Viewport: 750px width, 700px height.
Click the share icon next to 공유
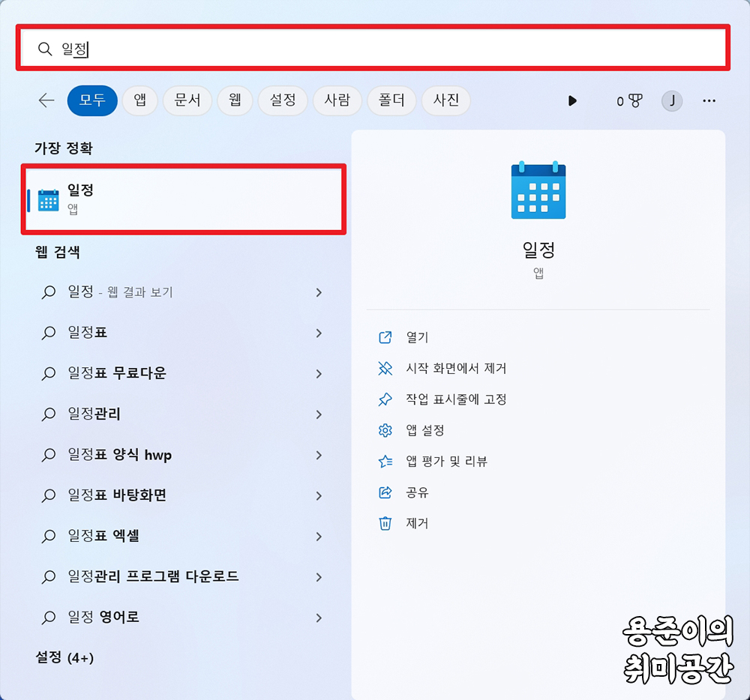pos(385,492)
